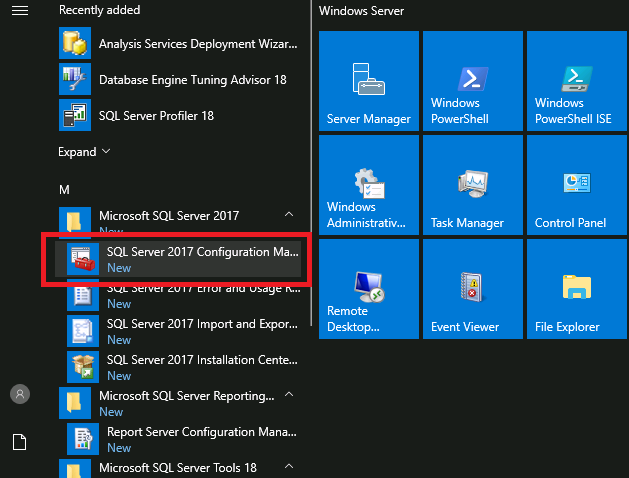Open the hamburger menu at top left
This screenshot has height=478, width=629.
pos(20,10)
